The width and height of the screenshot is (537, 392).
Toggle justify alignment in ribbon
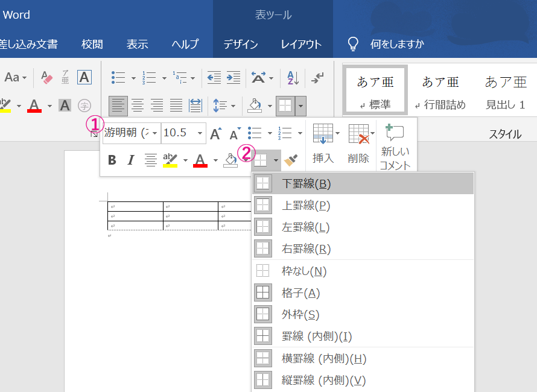point(176,106)
